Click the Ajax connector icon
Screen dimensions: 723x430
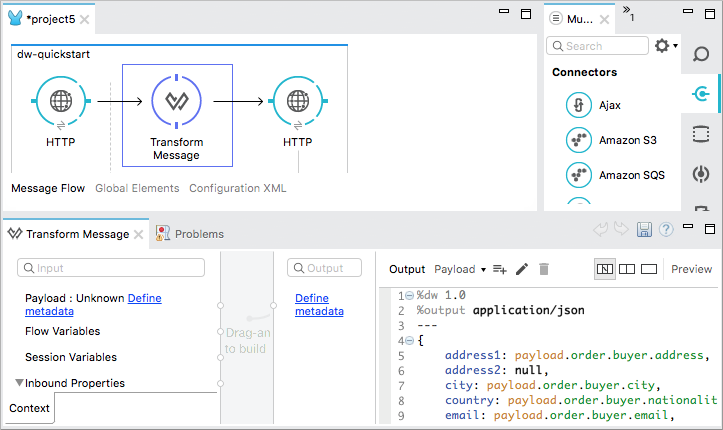[579, 105]
